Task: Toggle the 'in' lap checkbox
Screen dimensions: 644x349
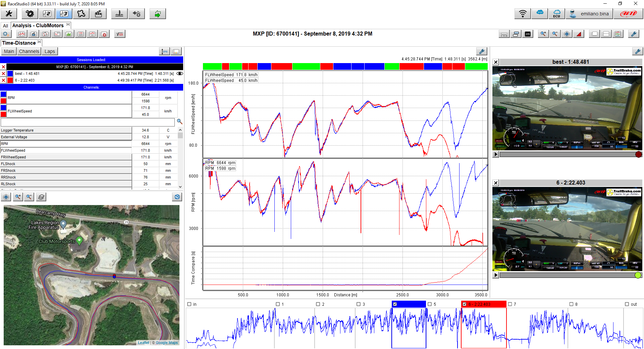Action: (190, 304)
